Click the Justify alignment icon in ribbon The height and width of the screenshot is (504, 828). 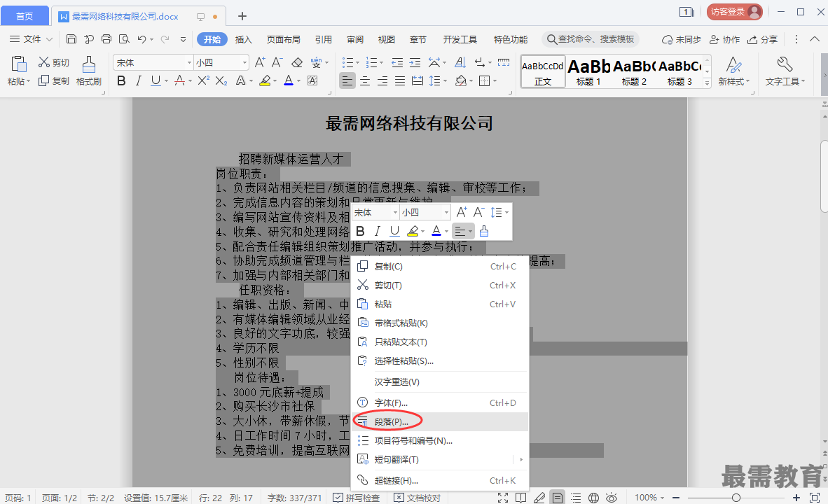click(x=400, y=80)
